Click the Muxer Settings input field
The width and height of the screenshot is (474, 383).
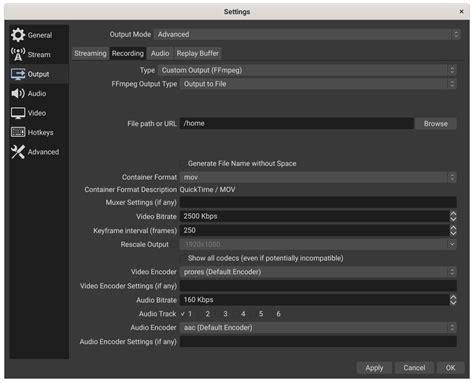pyautogui.click(x=318, y=202)
